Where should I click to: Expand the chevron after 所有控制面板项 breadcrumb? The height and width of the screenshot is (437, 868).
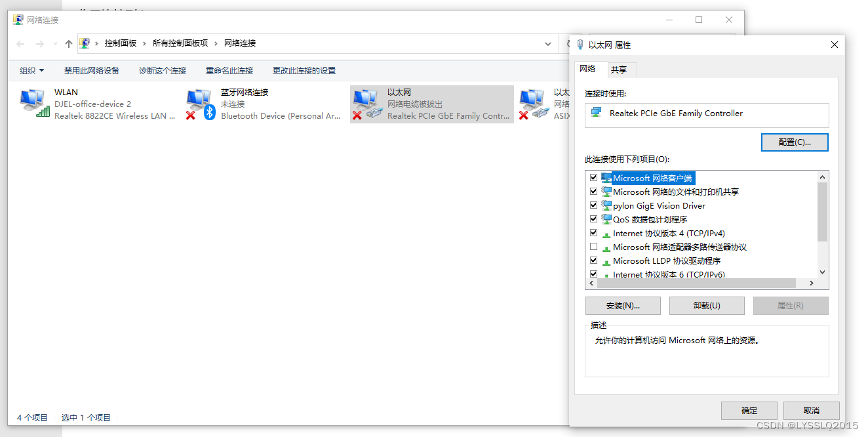pyautogui.click(x=216, y=43)
